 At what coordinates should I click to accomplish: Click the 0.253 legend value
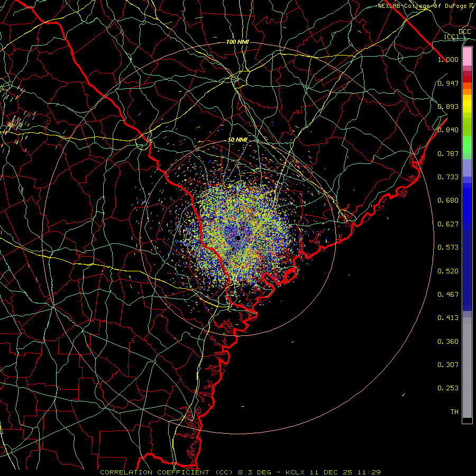tap(448, 388)
